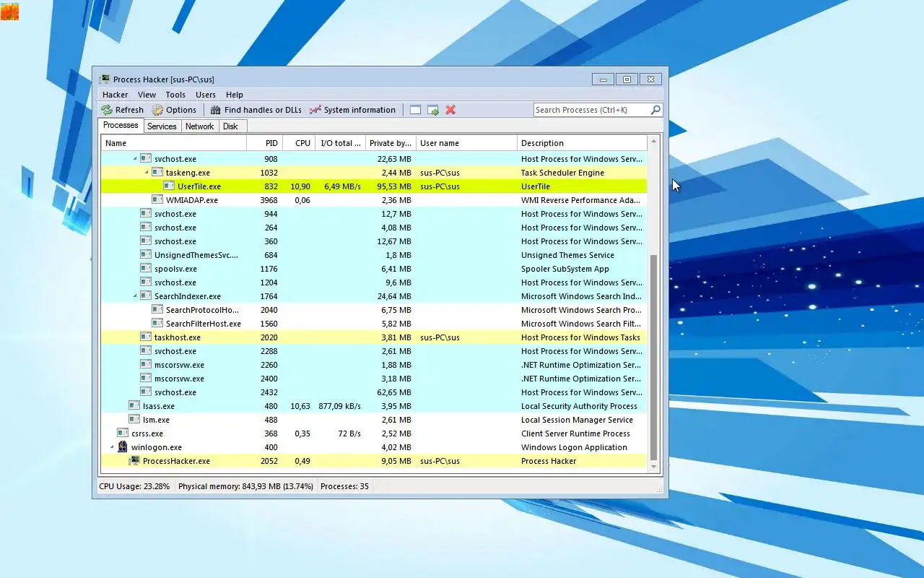The width and height of the screenshot is (924, 578).
Task: Switch to the Services tab
Action: (x=162, y=126)
